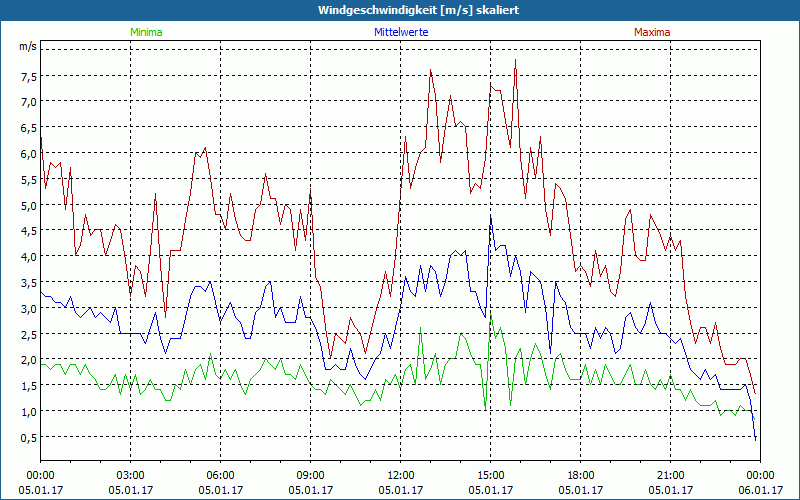Click the 2,5 y-axis value
The height and width of the screenshot is (500, 800).
28,334
